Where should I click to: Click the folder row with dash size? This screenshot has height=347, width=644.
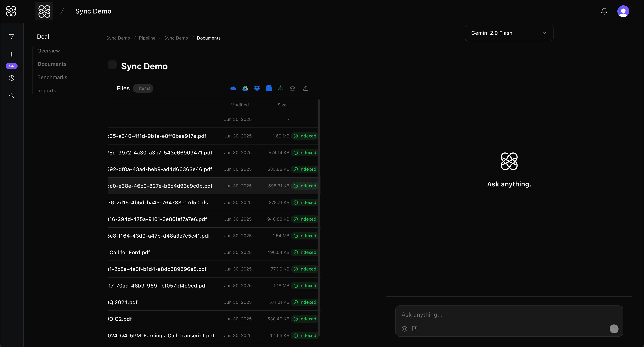pyautogui.click(x=213, y=119)
